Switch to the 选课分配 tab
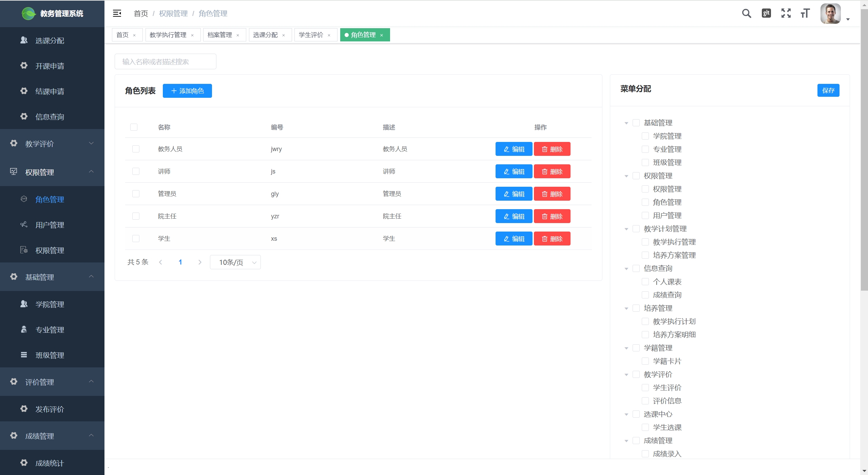This screenshot has height=475, width=868. pyautogui.click(x=265, y=35)
